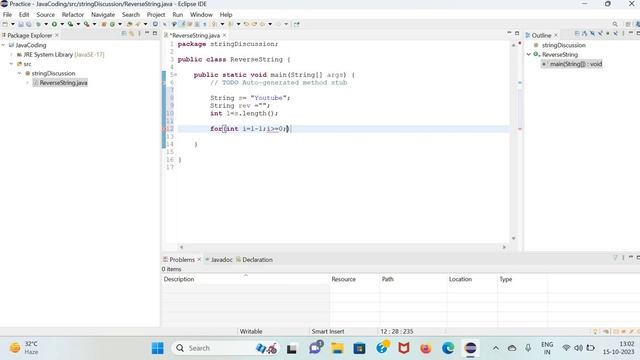The height and width of the screenshot is (360, 640).
Task: Click editor vertical scrollbar down arrow
Action: tap(513, 238)
